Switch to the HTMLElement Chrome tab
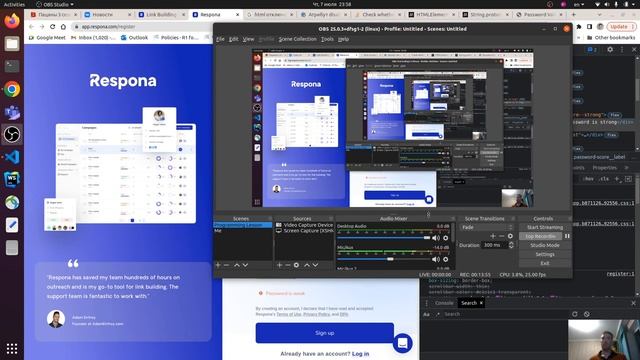Screen dimensions: 640x360 coord(431,14)
